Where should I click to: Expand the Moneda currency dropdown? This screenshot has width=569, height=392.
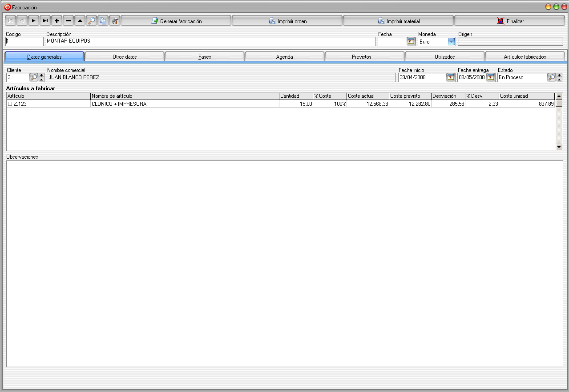(x=452, y=42)
